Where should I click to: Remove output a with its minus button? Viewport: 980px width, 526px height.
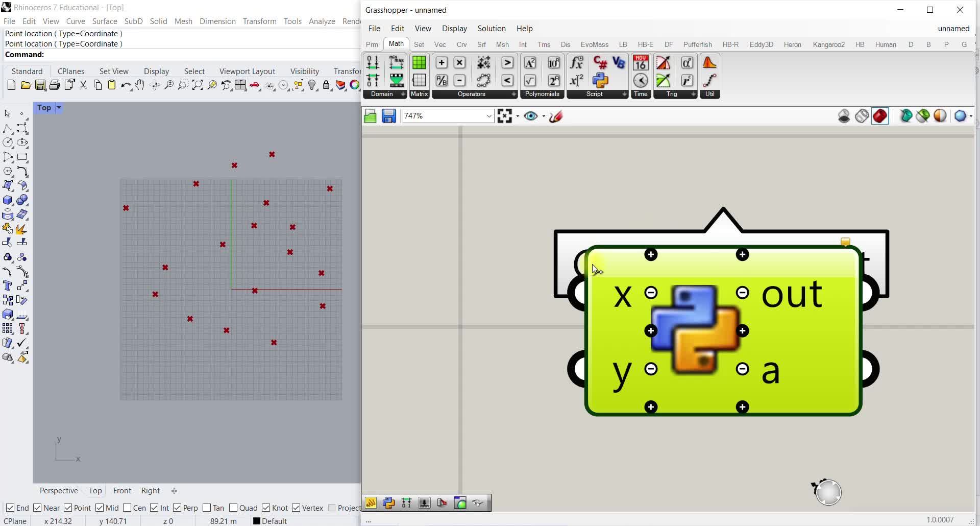point(743,369)
